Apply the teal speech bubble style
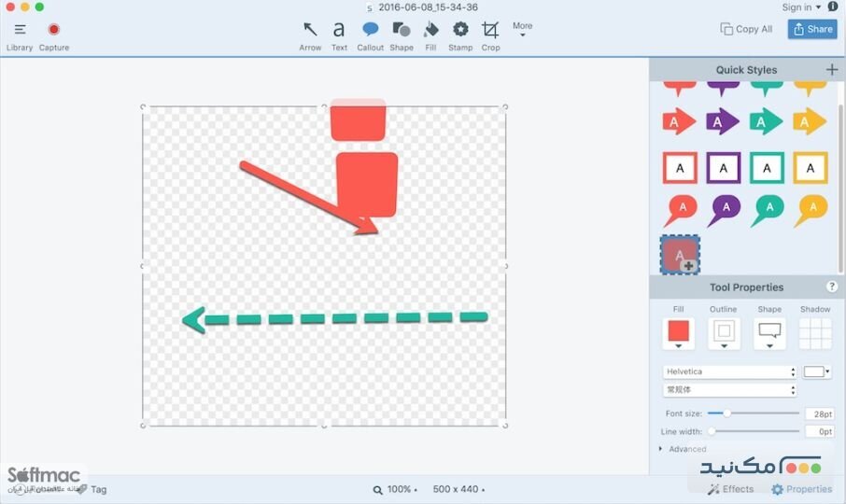This screenshot has height=504, width=846. 768,210
